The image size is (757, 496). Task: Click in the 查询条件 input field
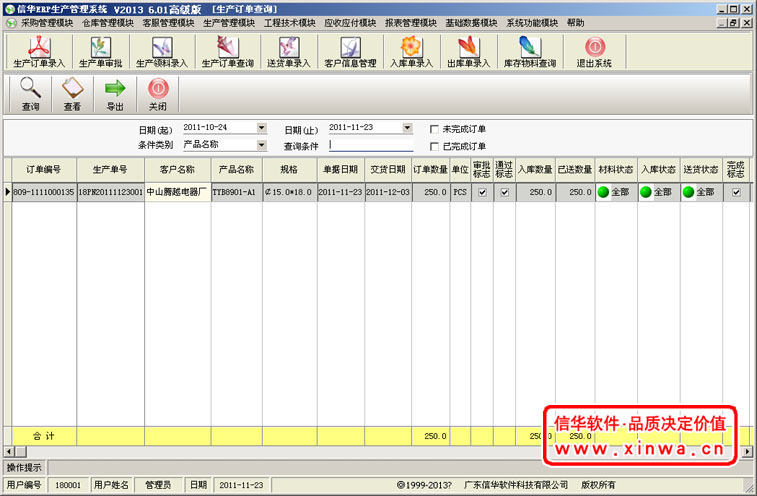click(371, 144)
